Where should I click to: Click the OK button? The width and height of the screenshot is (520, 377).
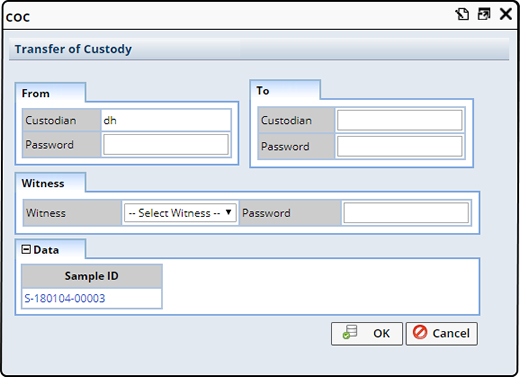click(367, 333)
